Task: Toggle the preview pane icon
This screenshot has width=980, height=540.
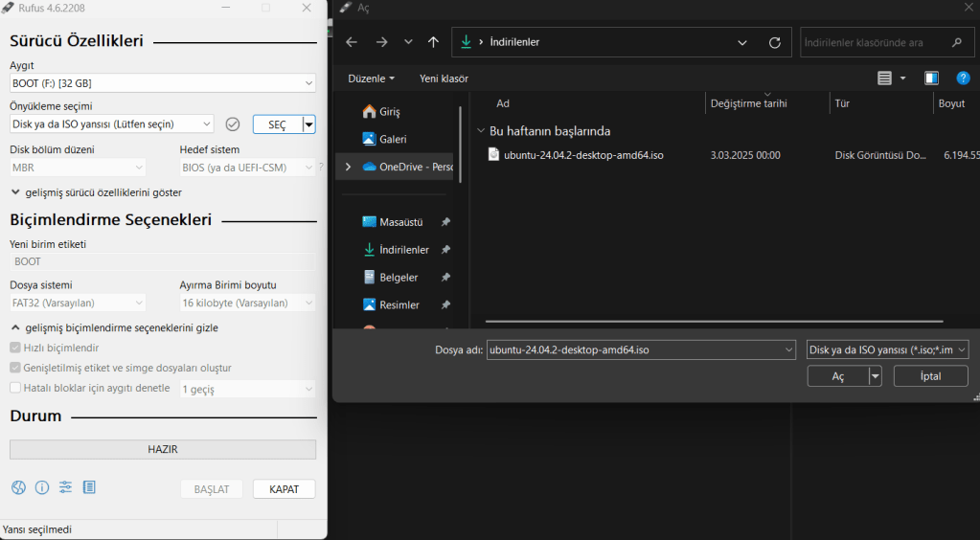Action: pos(931,79)
